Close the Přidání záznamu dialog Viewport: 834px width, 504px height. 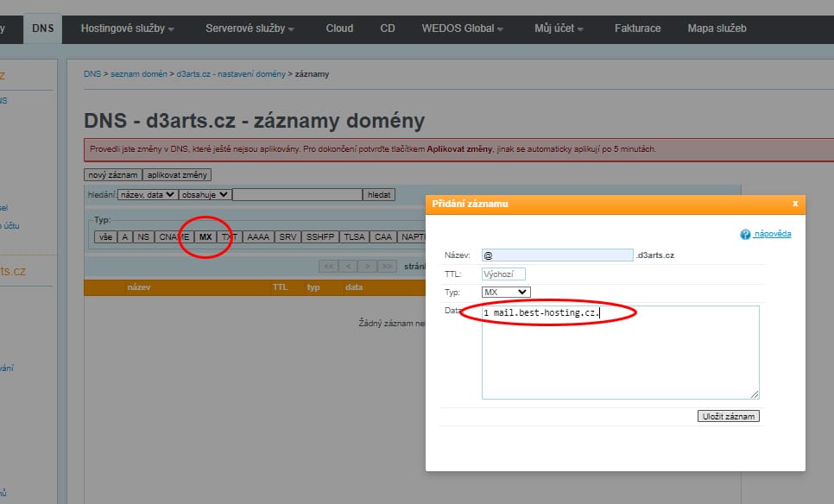pyautogui.click(x=795, y=204)
